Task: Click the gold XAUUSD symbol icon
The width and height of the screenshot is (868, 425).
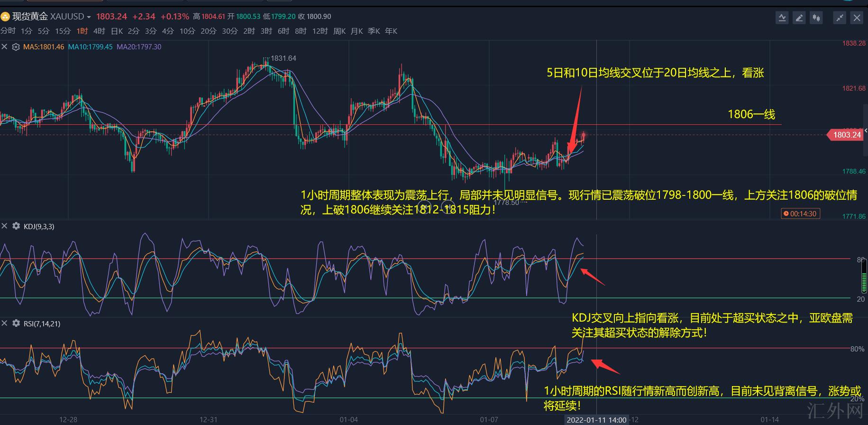Action: [5, 17]
